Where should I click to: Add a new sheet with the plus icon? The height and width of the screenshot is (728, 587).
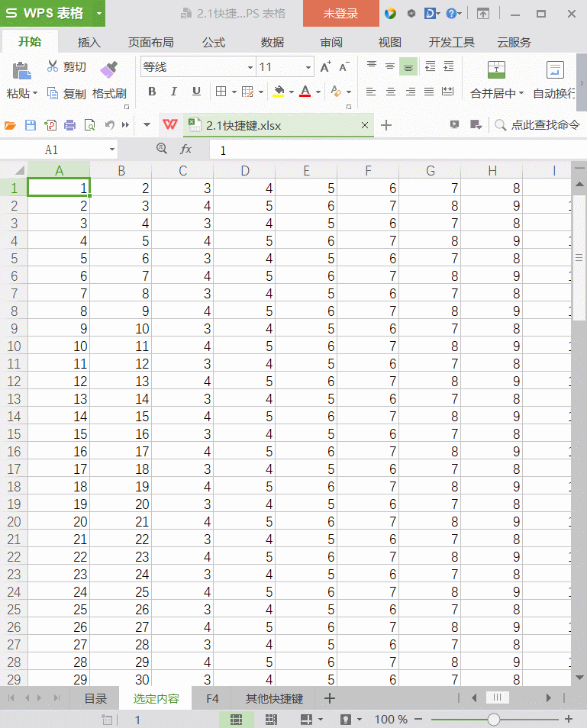pyautogui.click(x=330, y=698)
